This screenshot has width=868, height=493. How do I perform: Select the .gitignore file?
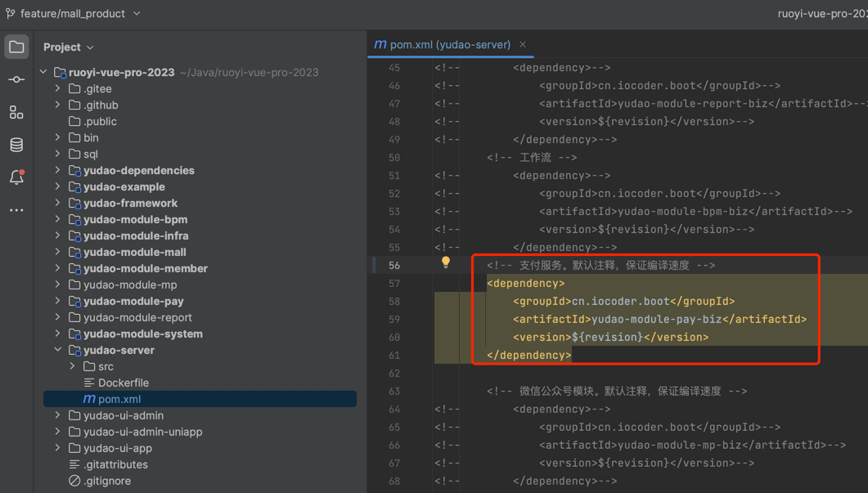(106, 481)
